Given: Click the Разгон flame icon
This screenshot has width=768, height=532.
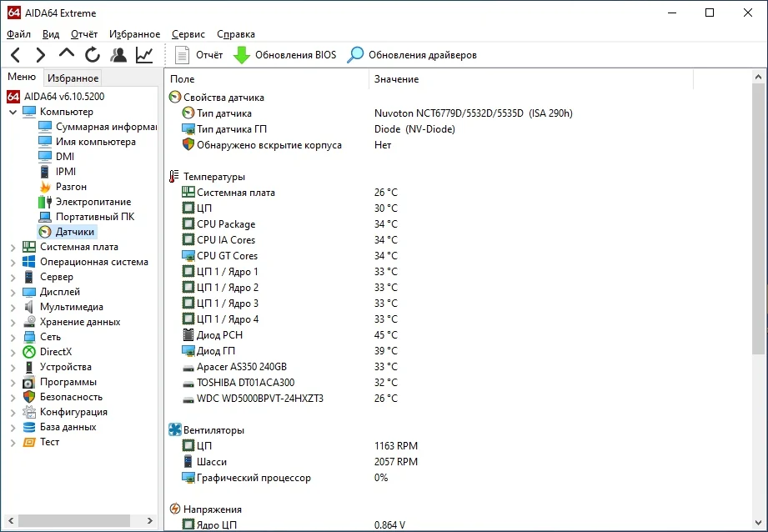Looking at the screenshot, I should pos(45,187).
